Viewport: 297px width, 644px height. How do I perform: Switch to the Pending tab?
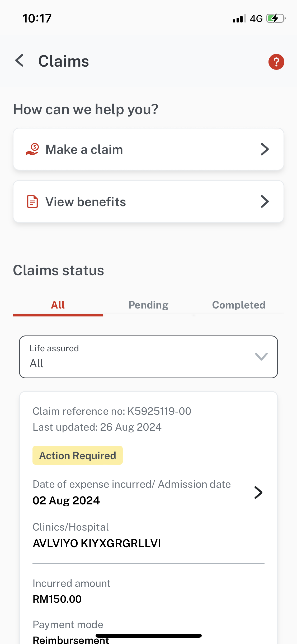(x=148, y=305)
